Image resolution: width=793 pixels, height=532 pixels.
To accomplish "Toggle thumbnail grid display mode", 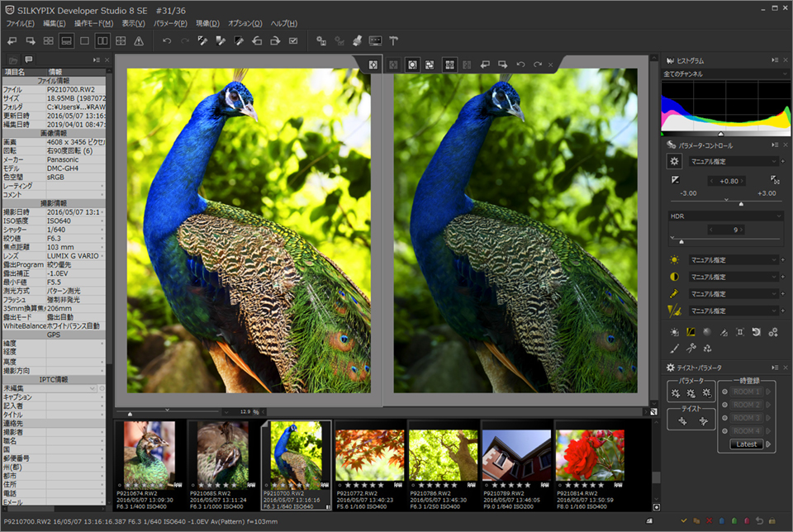I will [48, 40].
